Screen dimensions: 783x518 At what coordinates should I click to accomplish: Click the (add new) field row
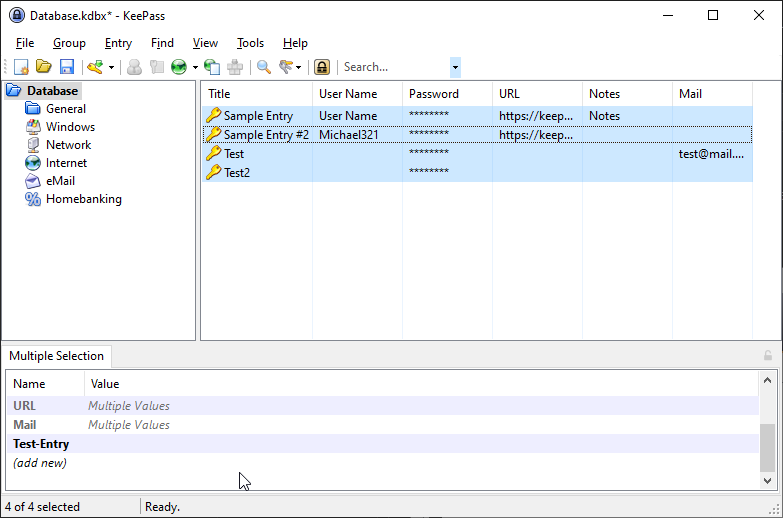[x=383, y=463]
